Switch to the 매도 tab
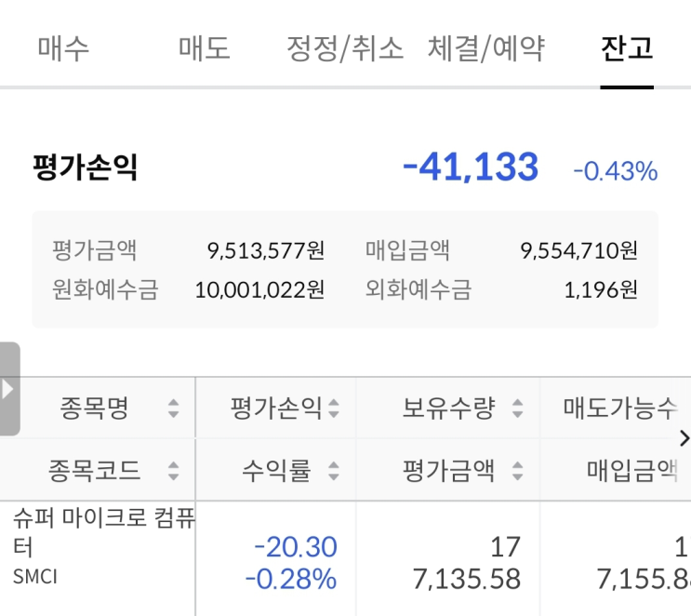Screen dimensions: 691x616 click(204, 48)
